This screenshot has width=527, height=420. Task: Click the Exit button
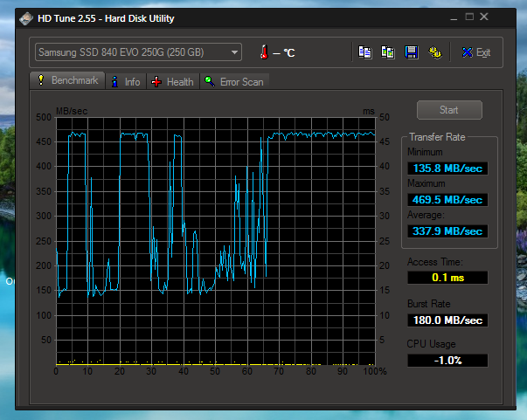(x=476, y=52)
